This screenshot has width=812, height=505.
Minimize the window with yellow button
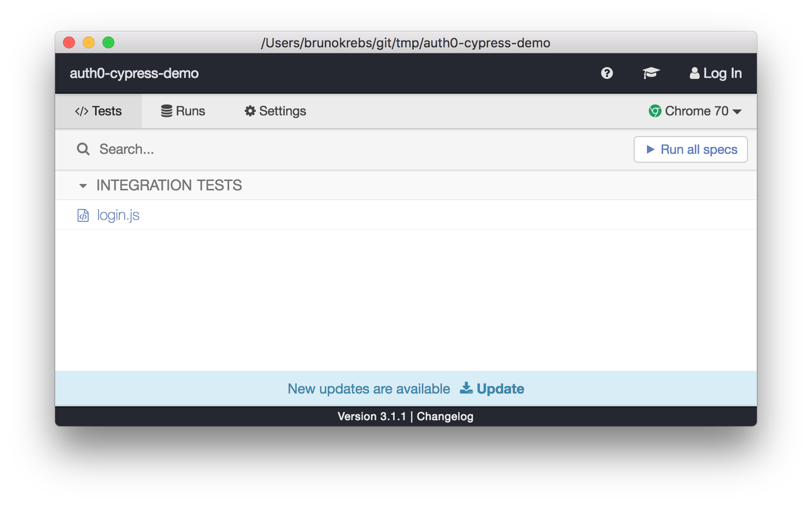89,42
